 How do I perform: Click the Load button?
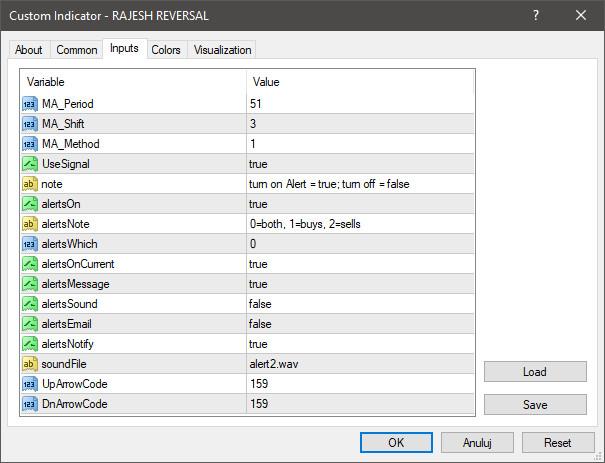pyautogui.click(x=535, y=372)
